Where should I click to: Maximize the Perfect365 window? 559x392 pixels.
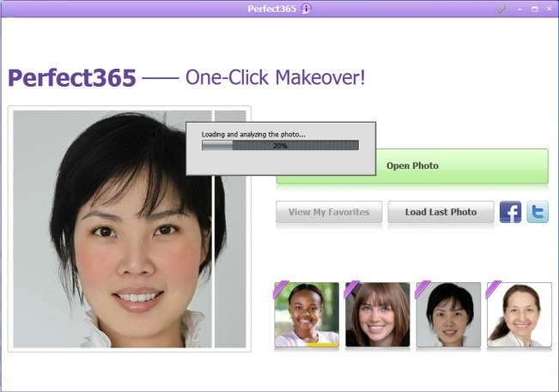(x=534, y=9)
